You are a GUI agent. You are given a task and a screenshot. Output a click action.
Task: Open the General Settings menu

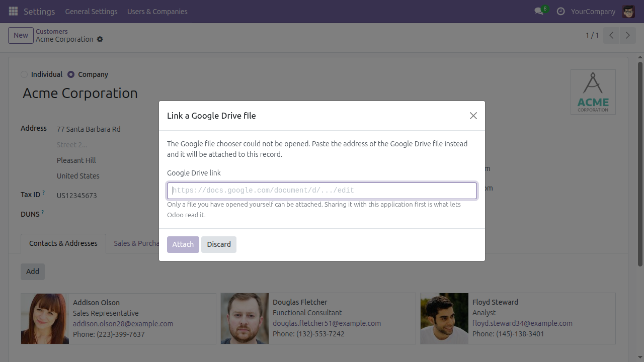(91, 11)
